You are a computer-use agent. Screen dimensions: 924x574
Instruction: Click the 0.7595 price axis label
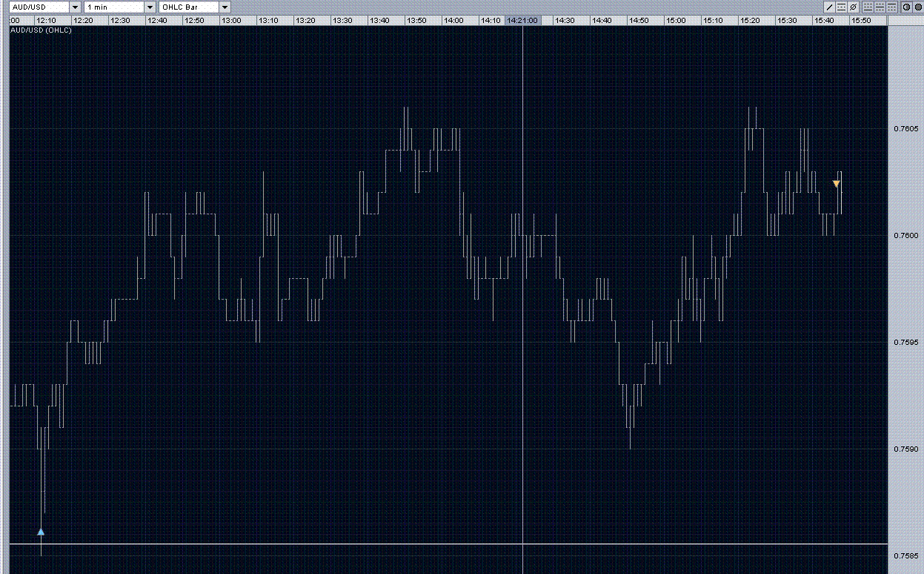(907, 343)
